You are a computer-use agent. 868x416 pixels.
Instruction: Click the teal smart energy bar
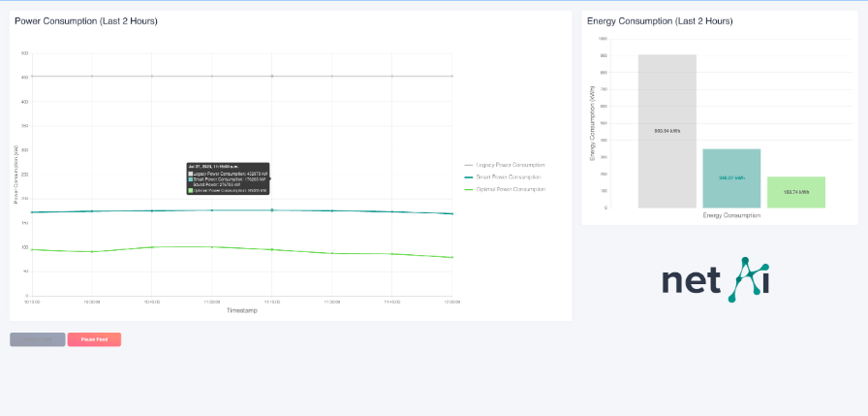731,178
